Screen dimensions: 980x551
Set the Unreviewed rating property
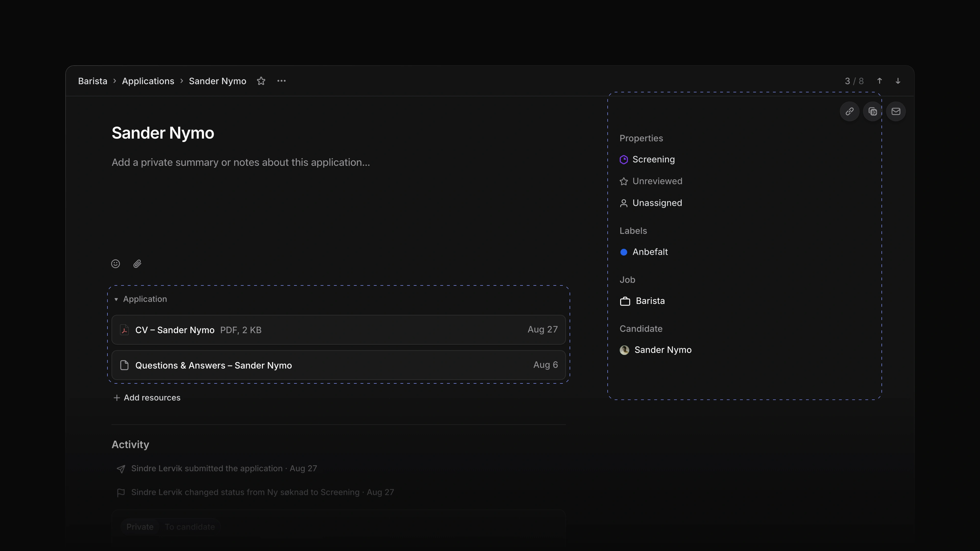[x=651, y=181]
